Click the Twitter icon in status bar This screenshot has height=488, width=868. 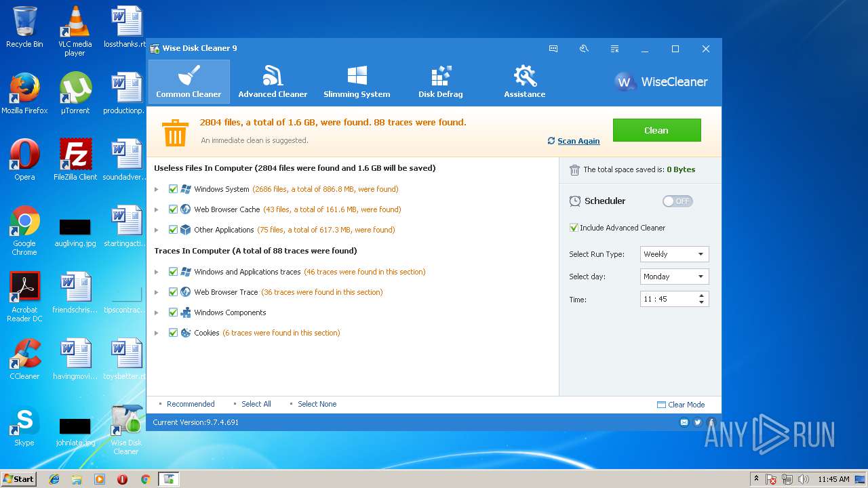point(698,422)
